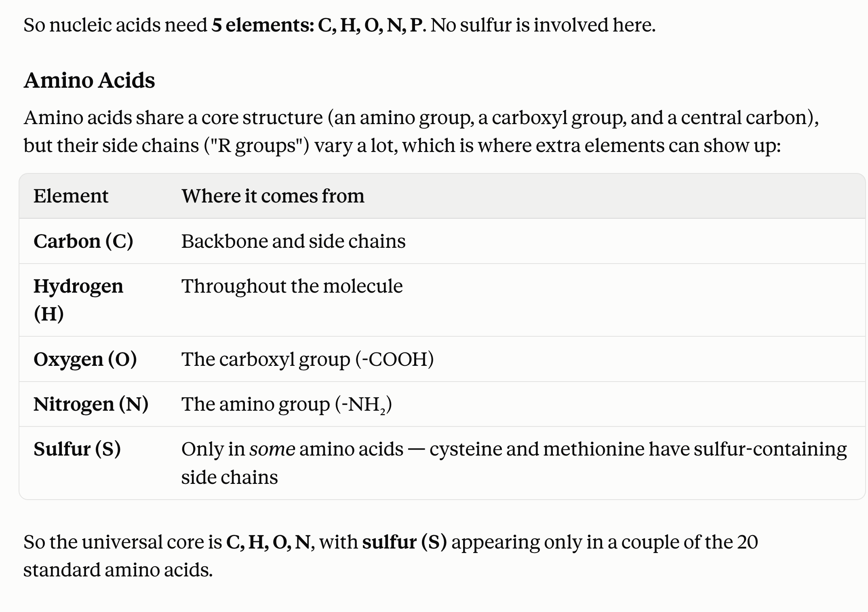Viewport: 868px width, 612px height.
Task: Click bold '5 elements: C, H, O, N, P' text
Action: pos(318,25)
